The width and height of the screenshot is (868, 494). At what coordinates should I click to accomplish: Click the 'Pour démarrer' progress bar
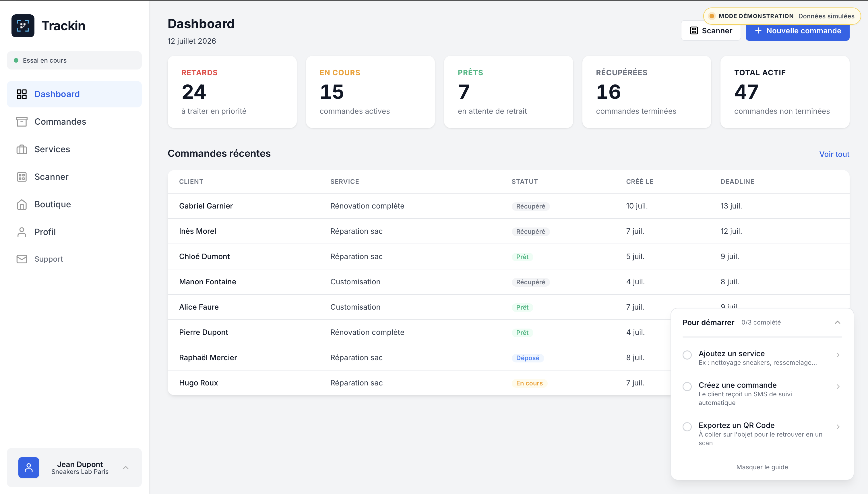[762, 337]
